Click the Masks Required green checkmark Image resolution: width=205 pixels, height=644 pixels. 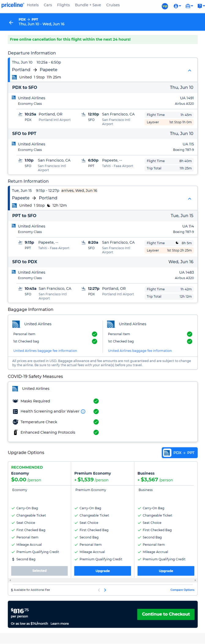[96, 401]
